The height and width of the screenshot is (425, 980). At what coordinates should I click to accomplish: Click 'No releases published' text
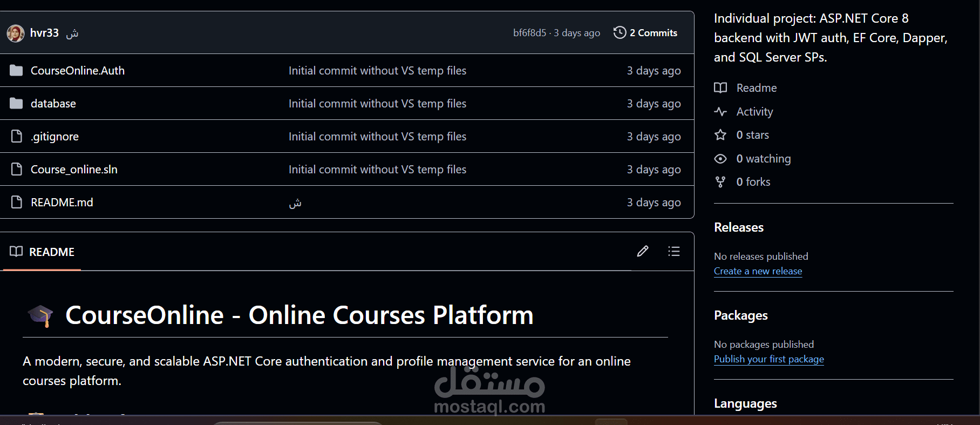coord(761,257)
